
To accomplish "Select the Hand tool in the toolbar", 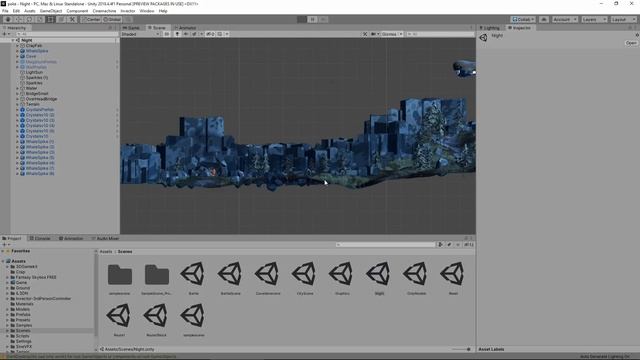I will point(8,19).
